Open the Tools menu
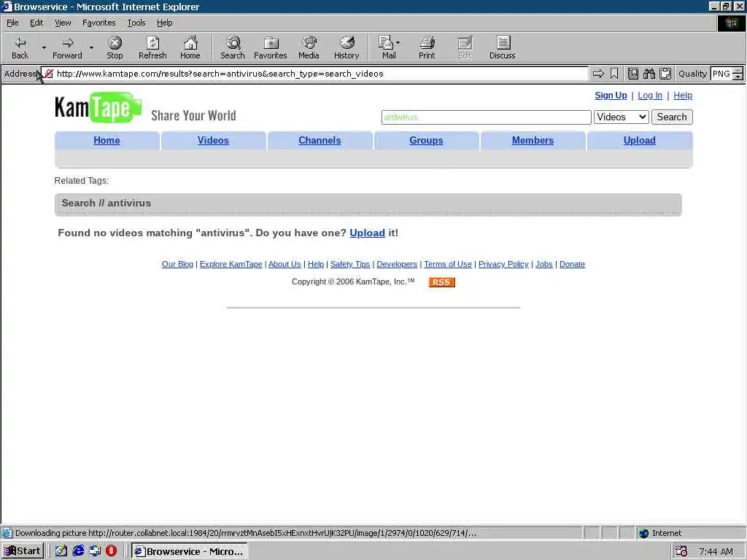 tap(136, 23)
